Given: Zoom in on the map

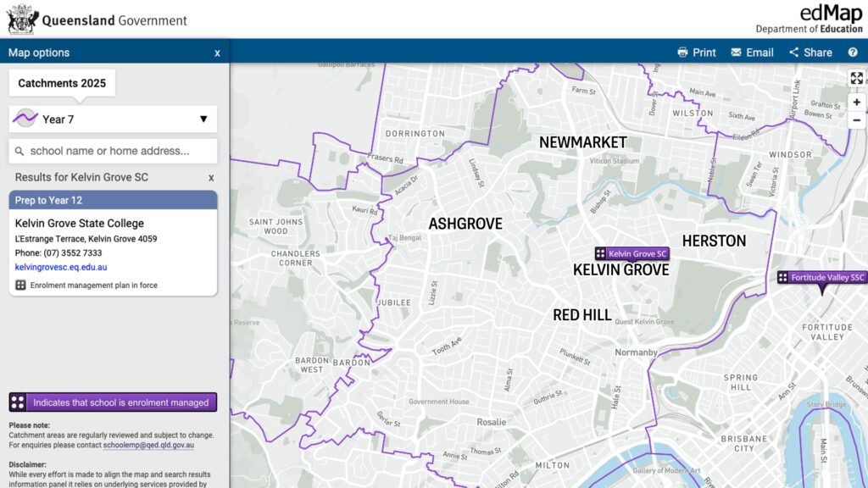Looking at the screenshot, I should coord(856,102).
